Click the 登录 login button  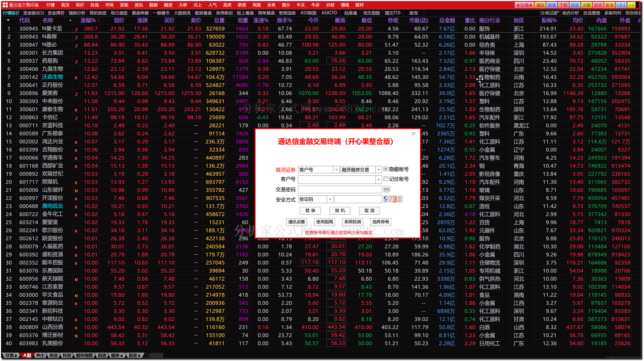pyautogui.click(x=310, y=210)
